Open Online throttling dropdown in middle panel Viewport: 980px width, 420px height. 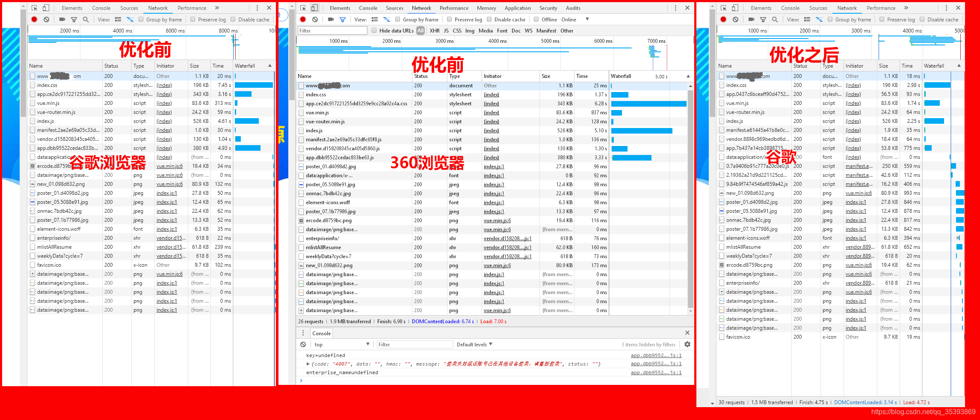[575, 19]
